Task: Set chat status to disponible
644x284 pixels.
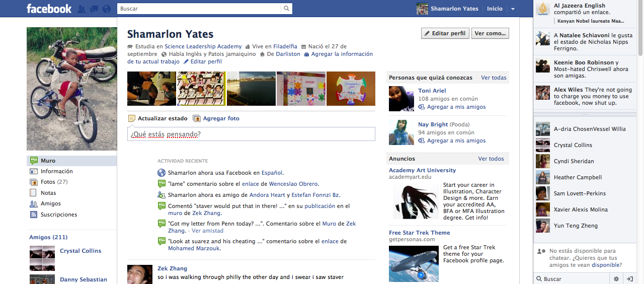Action: coord(606,265)
